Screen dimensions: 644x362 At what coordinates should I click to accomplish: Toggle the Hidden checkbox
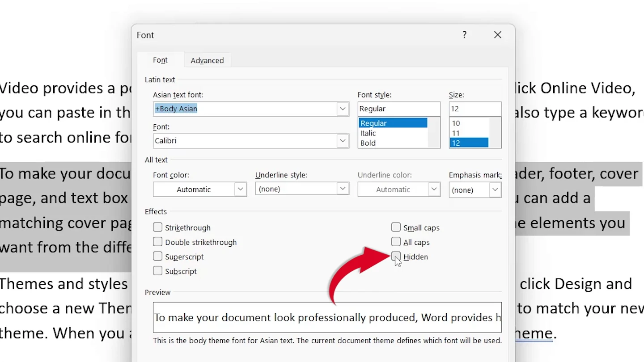pos(396,257)
